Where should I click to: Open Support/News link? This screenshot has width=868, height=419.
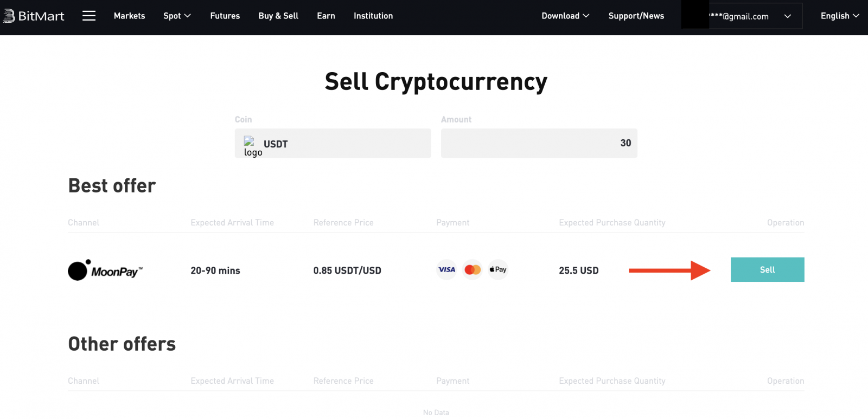636,16
